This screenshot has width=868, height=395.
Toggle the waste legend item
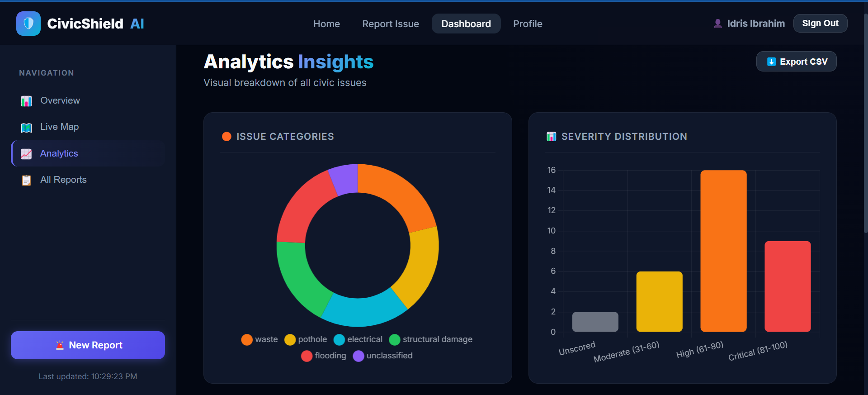click(x=259, y=339)
